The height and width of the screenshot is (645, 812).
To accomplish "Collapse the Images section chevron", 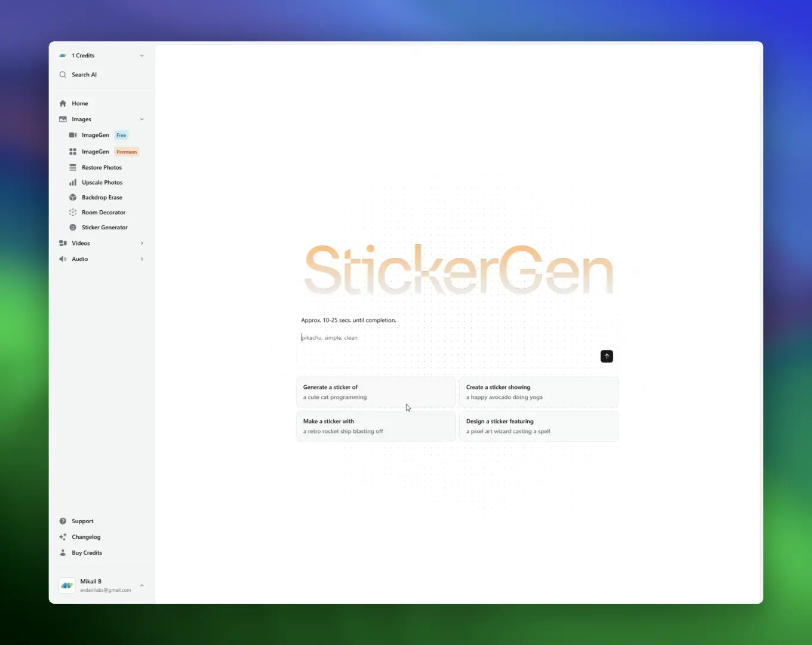I will point(142,119).
